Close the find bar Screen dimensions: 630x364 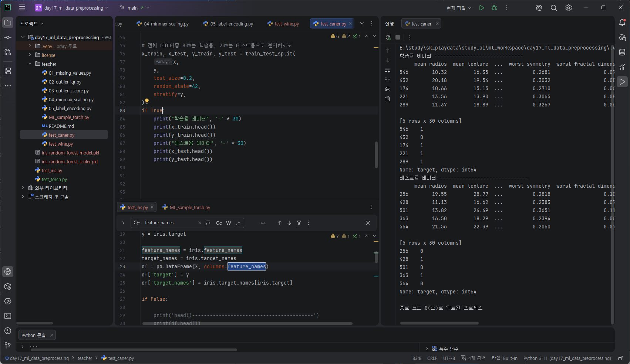(x=368, y=223)
